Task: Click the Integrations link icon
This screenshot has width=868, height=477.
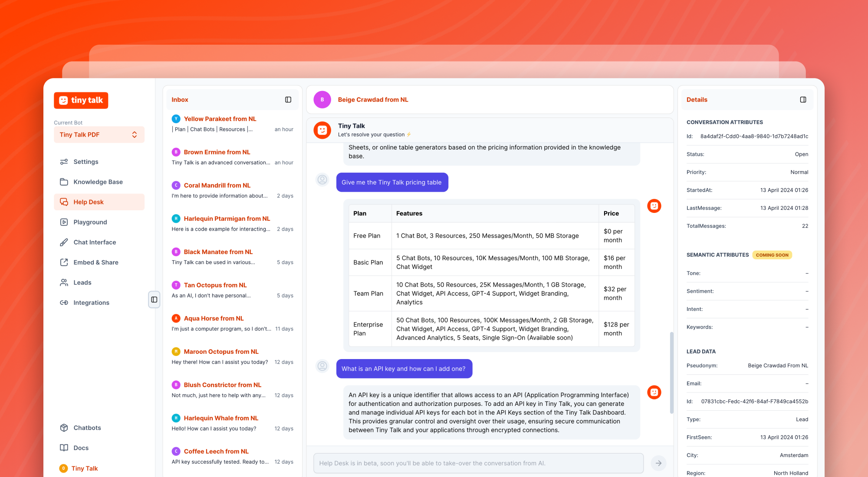Action: pos(64,303)
